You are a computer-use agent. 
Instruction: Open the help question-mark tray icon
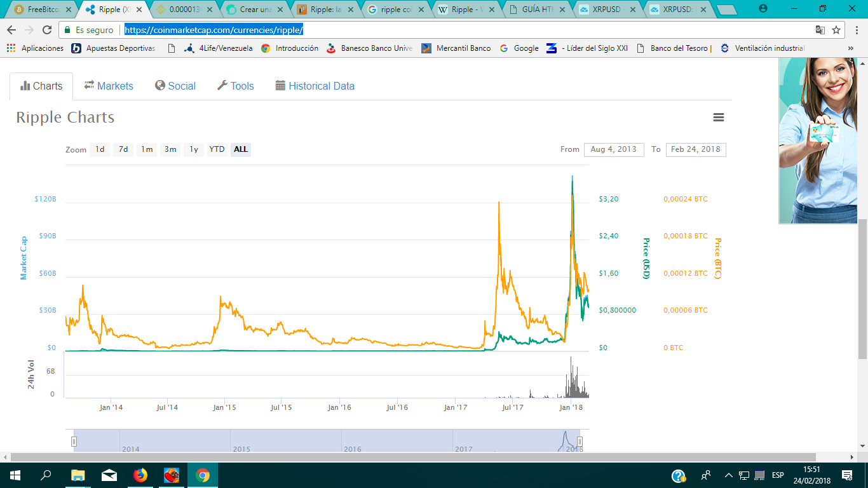(679, 475)
